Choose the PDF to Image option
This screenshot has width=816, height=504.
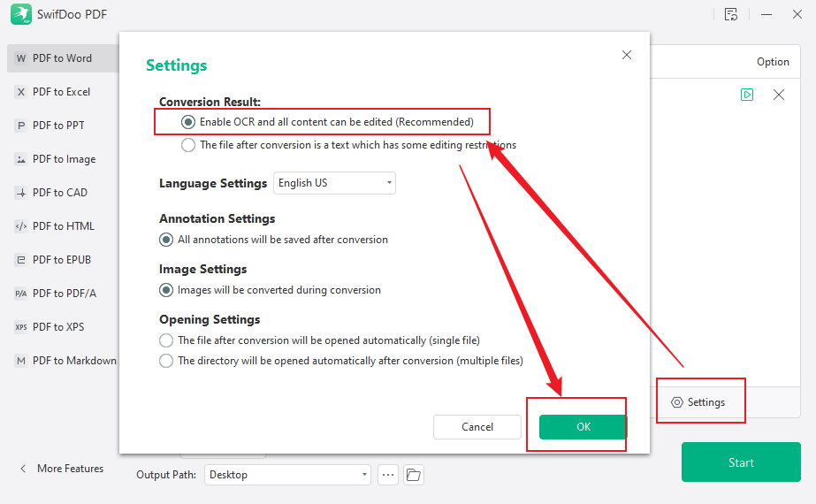click(63, 159)
